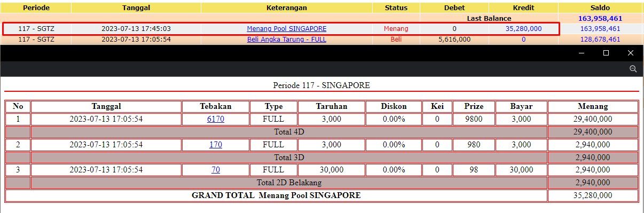Image resolution: width=644 pixels, height=213 pixels.
Task: Click date 2023-07-13 17:45:03
Action: click(x=136, y=29)
